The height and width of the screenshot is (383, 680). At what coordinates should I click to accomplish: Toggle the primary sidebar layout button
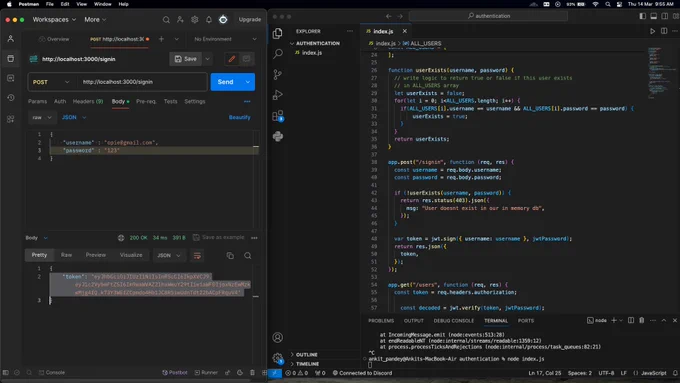(642, 16)
